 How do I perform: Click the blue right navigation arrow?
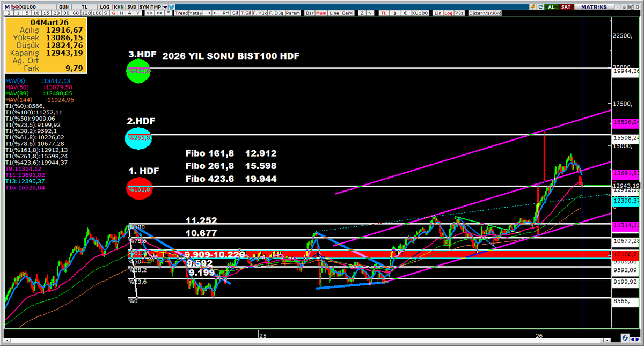click(638, 339)
